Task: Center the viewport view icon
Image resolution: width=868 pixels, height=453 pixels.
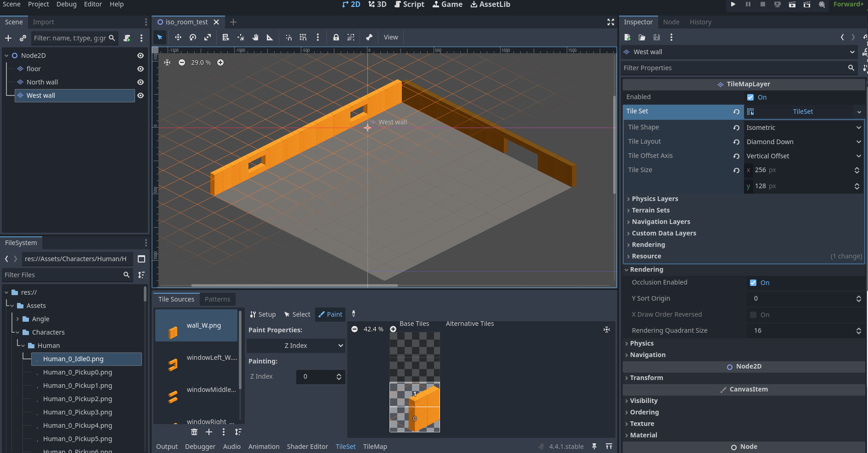Action: pyautogui.click(x=167, y=62)
